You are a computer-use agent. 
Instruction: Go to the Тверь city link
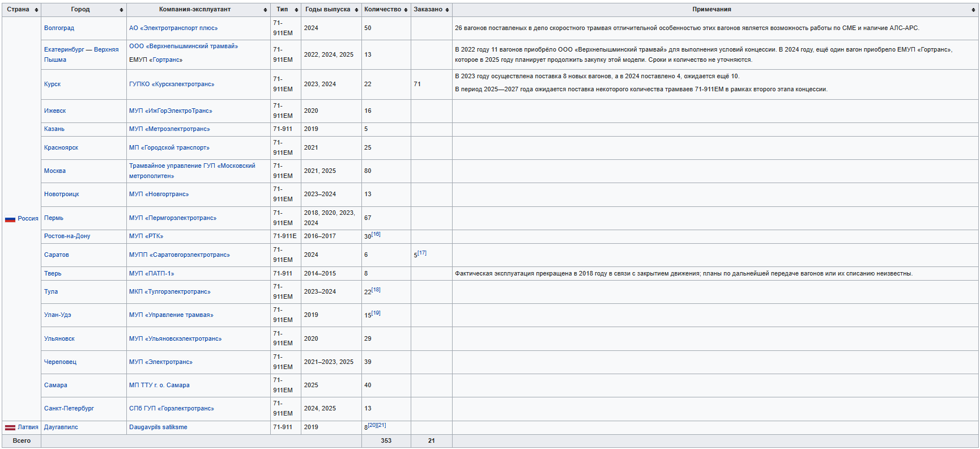pos(53,273)
